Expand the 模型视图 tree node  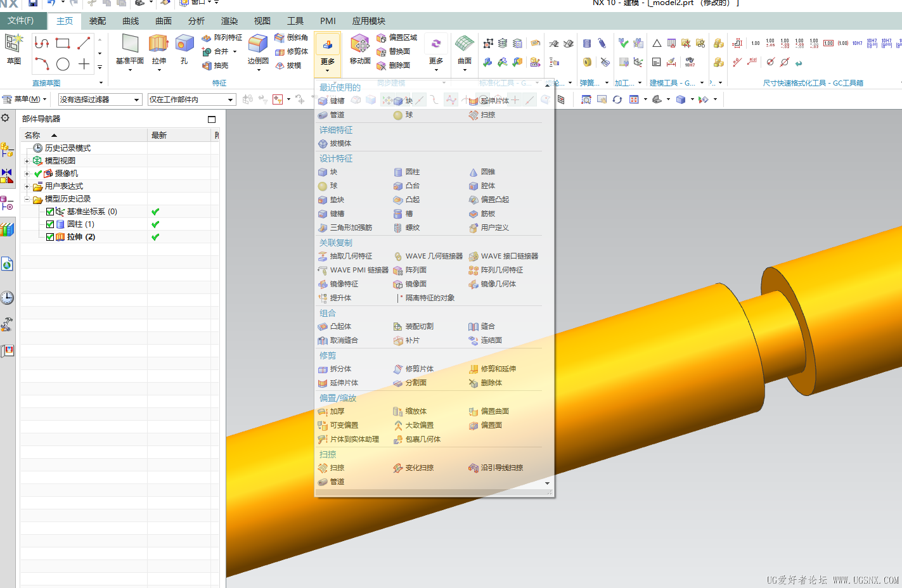pyautogui.click(x=27, y=161)
